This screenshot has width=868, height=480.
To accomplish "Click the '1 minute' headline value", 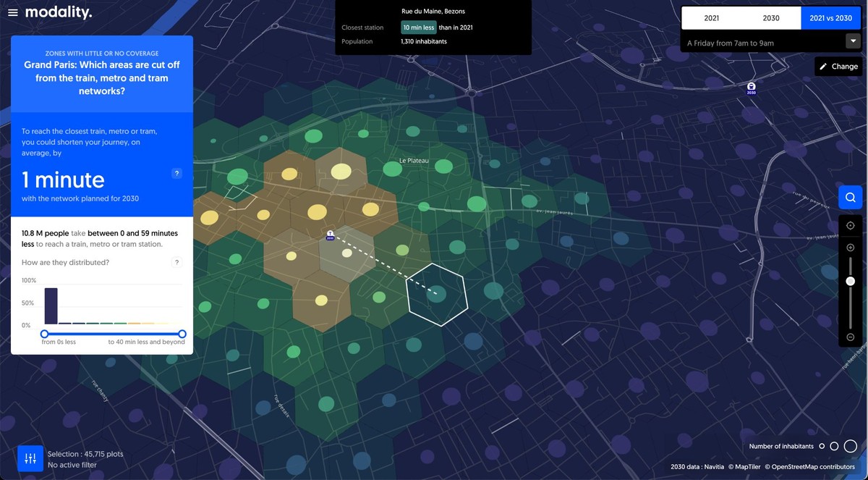I will [x=63, y=179].
